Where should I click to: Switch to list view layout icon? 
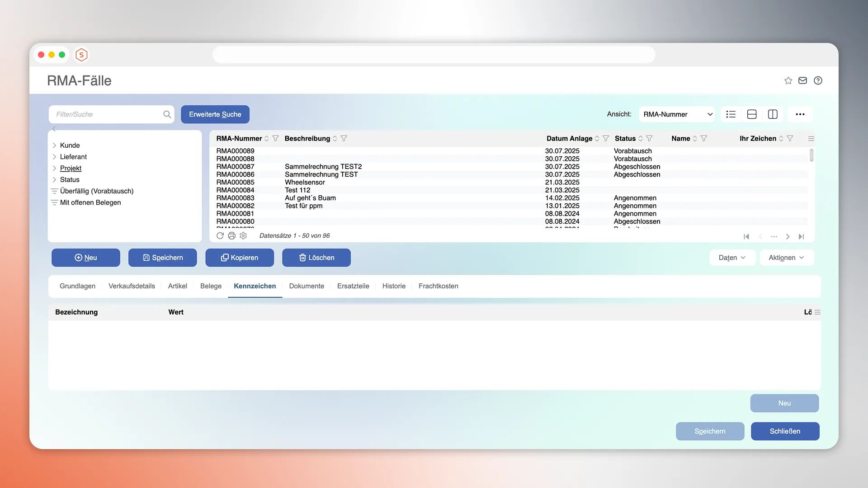(731, 114)
